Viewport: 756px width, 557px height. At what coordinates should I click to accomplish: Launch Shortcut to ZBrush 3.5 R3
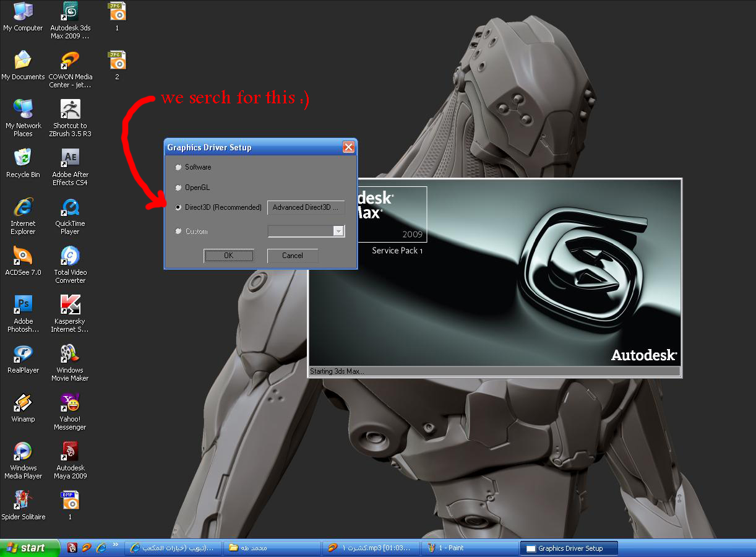tap(70, 118)
